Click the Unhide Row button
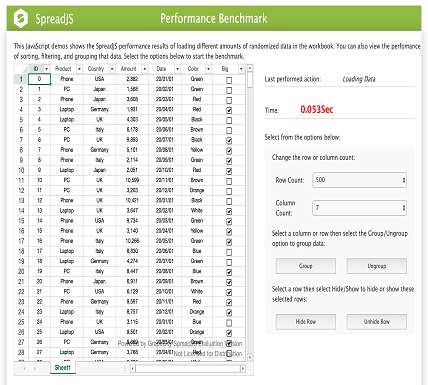 click(377, 322)
